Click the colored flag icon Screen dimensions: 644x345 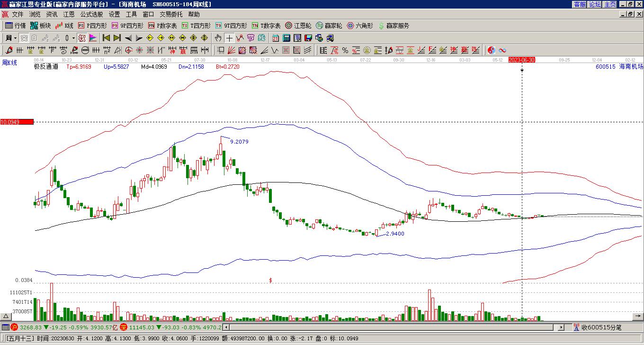click(x=93, y=38)
